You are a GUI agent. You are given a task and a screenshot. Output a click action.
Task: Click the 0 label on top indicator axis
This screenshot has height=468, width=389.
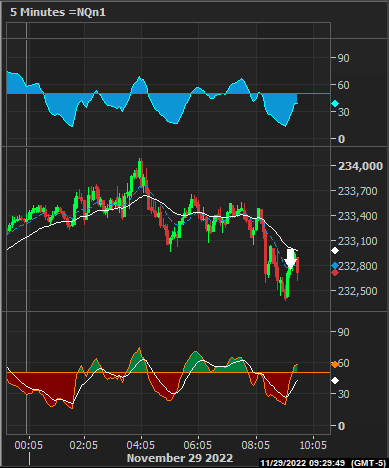point(341,139)
